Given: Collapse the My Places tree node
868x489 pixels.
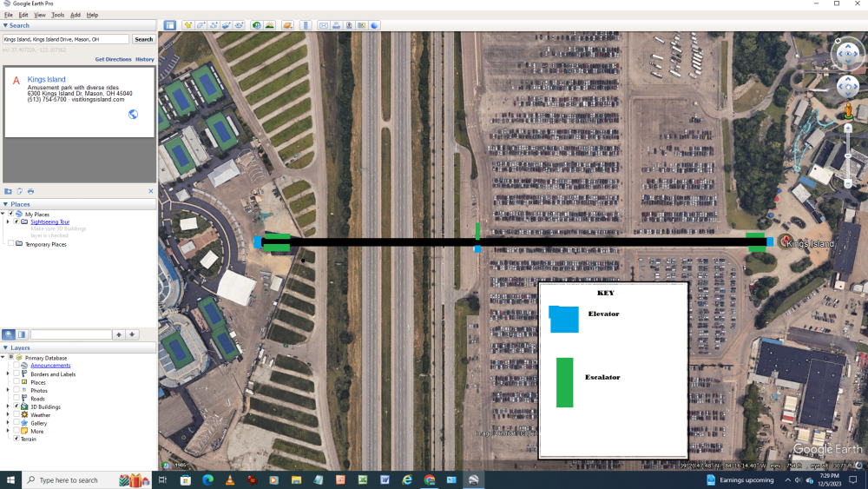Looking at the screenshot, I should (x=3, y=214).
